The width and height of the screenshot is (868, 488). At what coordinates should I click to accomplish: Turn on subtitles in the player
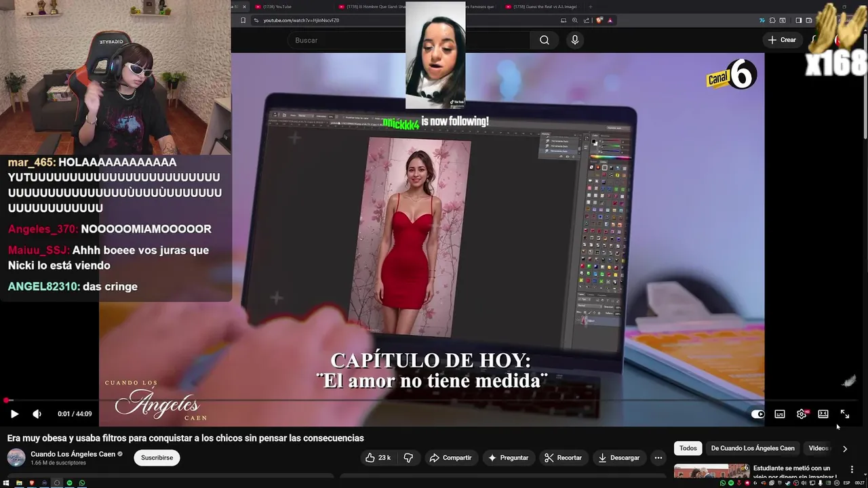coord(780,414)
